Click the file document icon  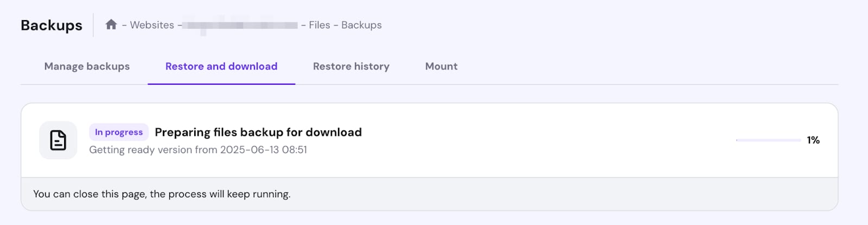click(x=58, y=140)
